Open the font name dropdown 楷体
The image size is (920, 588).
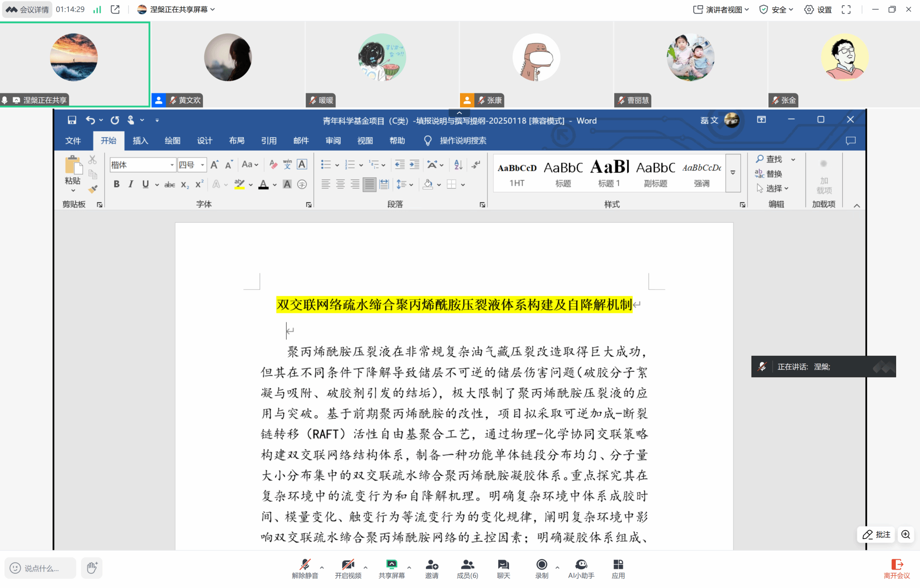click(x=172, y=165)
